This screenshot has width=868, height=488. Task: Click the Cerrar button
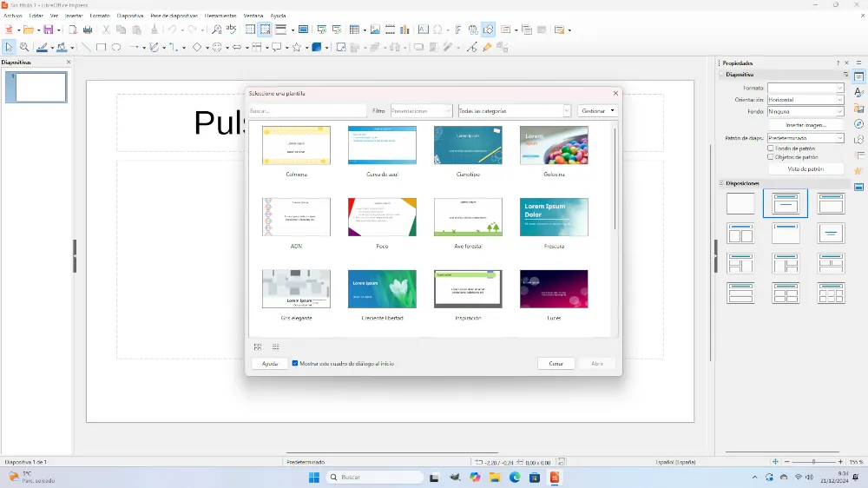click(x=556, y=363)
